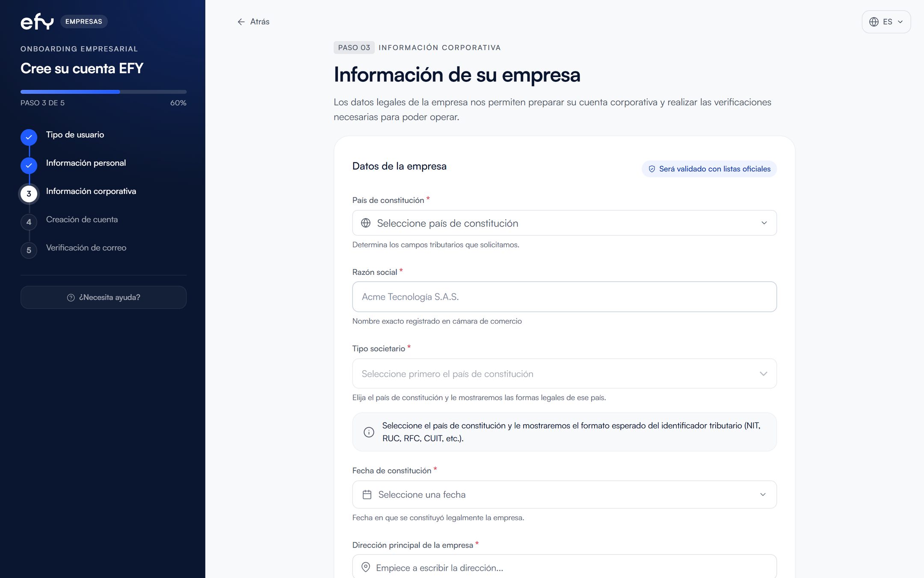Viewport: 924px width, 578px height.
Task: Click globe icon in País de constitución field
Action: (366, 223)
